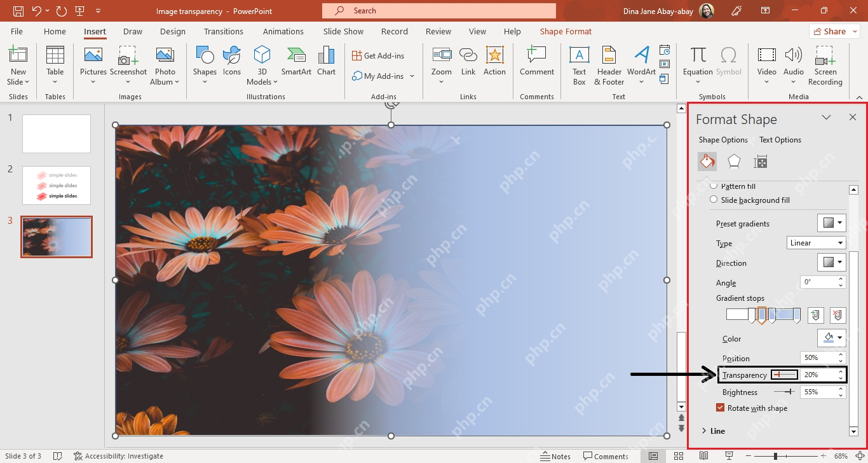The width and height of the screenshot is (868, 463).
Task: Expand the Line section
Action: [713, 431]
